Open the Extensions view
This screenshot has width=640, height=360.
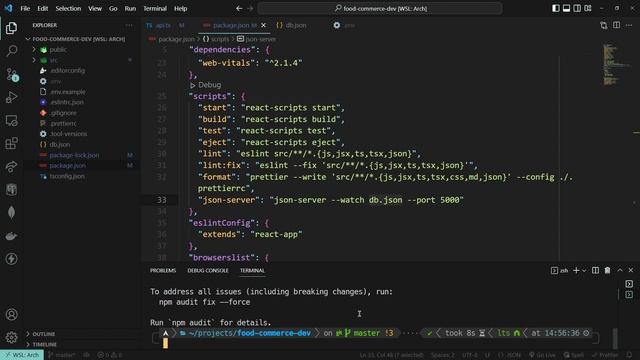[11, 143]
